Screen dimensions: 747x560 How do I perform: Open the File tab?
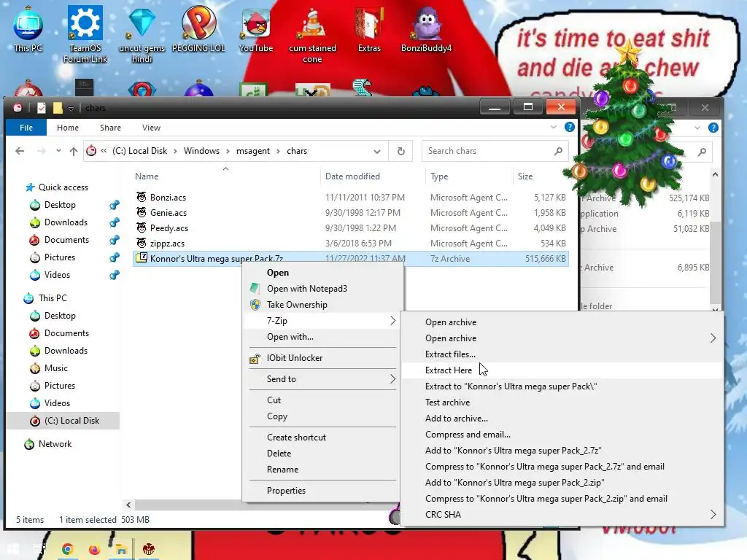coord(26,128)
